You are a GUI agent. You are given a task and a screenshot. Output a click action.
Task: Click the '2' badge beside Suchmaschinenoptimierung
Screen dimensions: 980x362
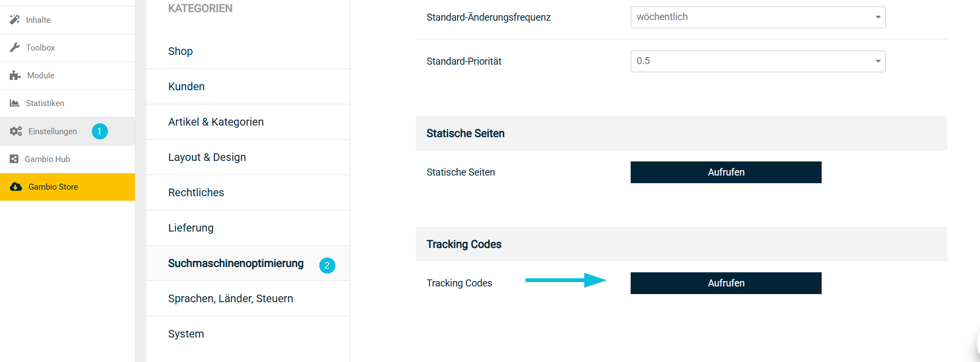point(326,266)
